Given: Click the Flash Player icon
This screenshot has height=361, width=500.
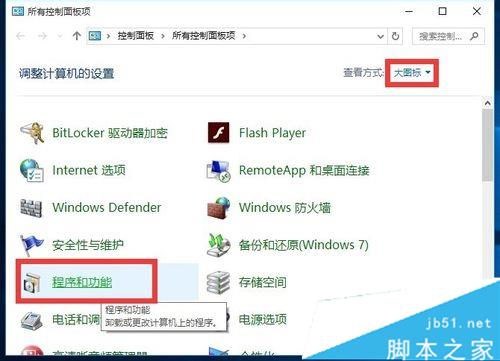Looking at the screenshot, I should (218, 133).
